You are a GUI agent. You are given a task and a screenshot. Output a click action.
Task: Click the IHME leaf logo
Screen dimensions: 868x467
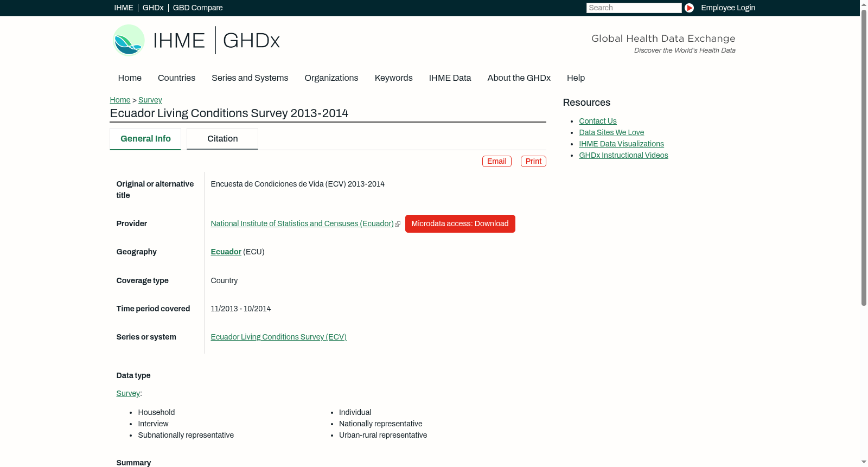[x=129, y=40]
